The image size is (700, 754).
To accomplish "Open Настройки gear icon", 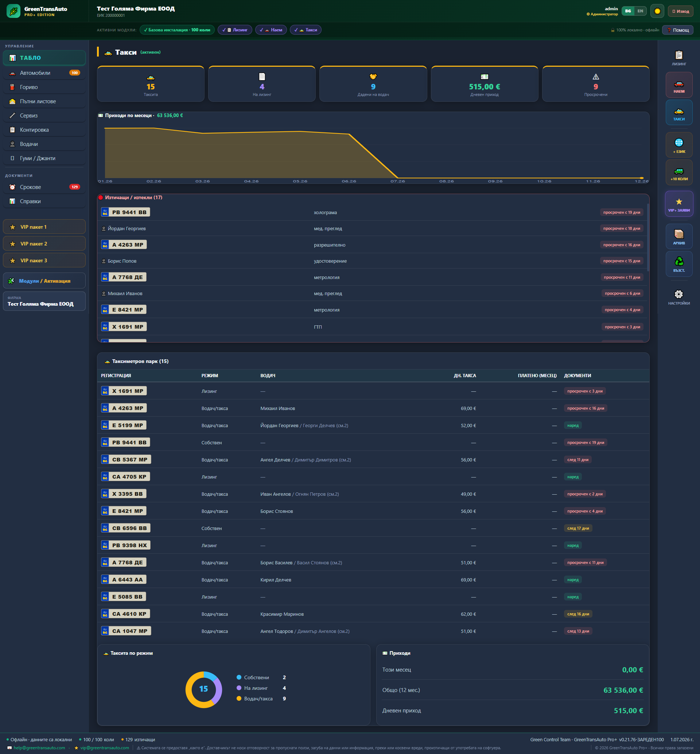I will pos(678,297).
